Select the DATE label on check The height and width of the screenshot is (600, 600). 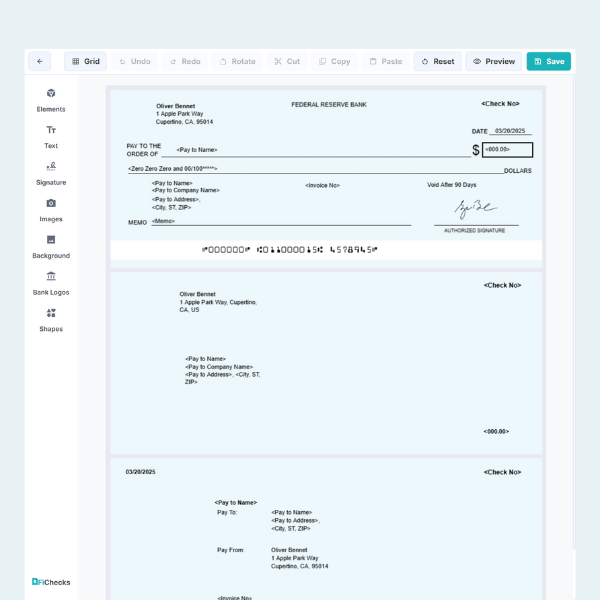coord(479,131)
